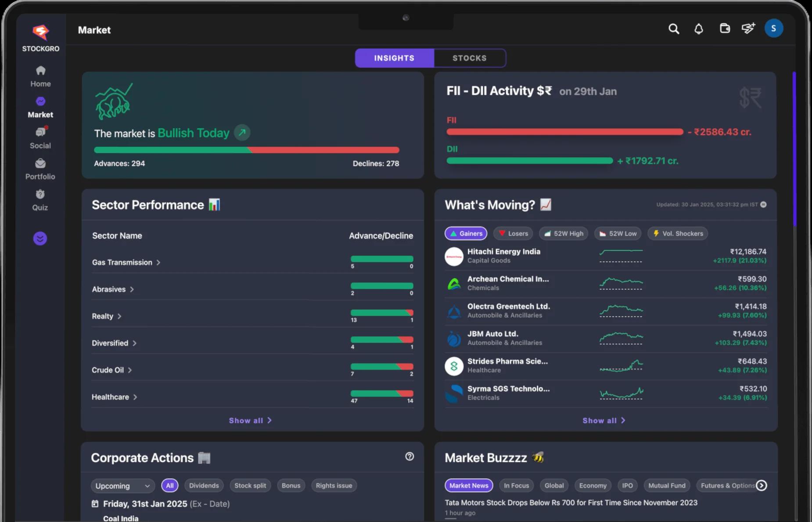Select the Losers filter
The image size is (812, 522).
tap(513, 233)
